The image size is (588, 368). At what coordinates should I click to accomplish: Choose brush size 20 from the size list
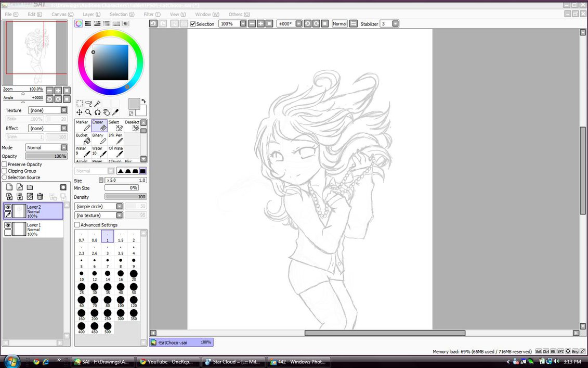point(134,275)
